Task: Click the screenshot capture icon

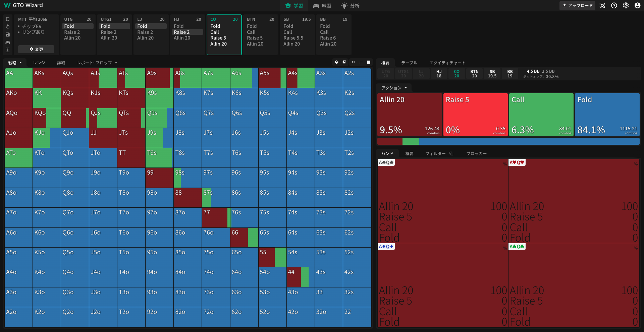Action: pos(602,5)
